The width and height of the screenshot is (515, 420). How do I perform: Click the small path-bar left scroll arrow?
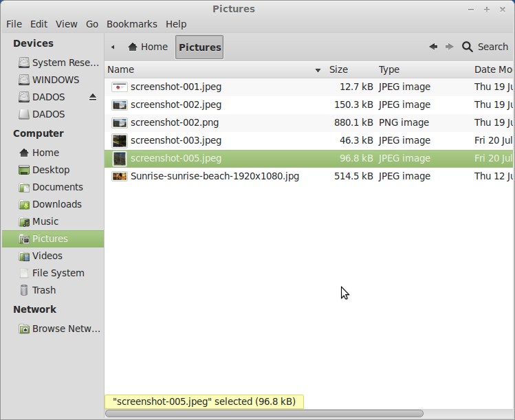[113, 47]
